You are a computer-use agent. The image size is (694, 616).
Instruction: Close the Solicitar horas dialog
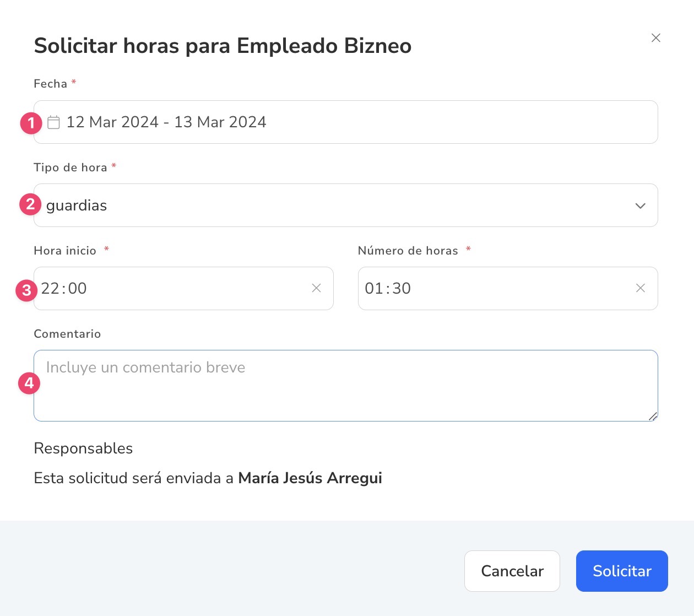(655, 38)
